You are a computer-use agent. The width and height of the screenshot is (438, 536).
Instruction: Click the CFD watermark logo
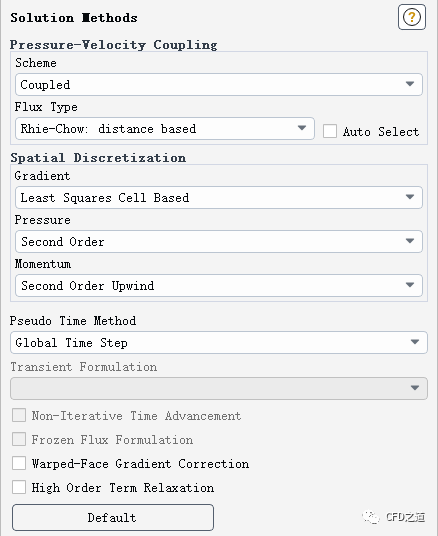(x=394, y=517)
